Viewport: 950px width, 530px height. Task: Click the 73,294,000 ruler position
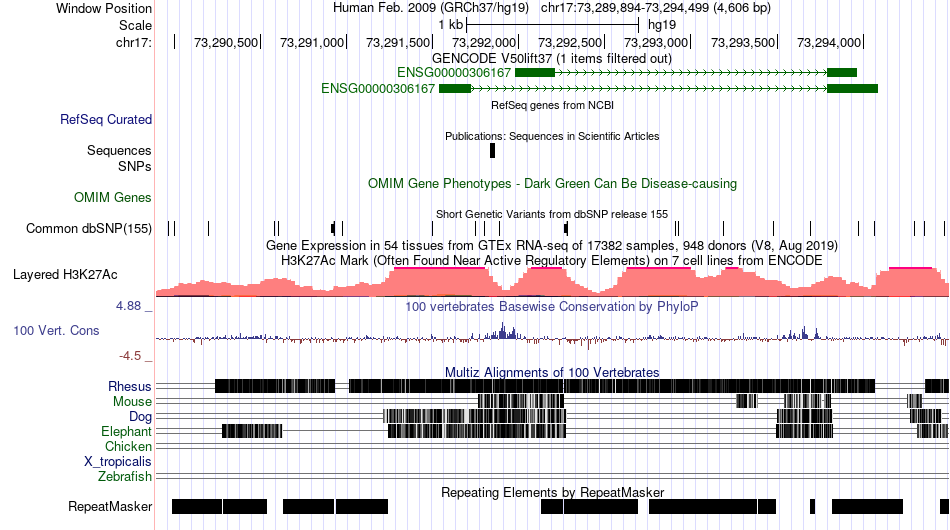pos(829,42)
